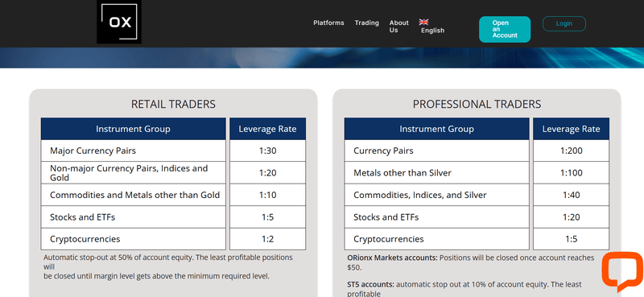Click the Professional 1:20 cell for Stocks and ETFs
644x297 pixels.
click(571, 217)
